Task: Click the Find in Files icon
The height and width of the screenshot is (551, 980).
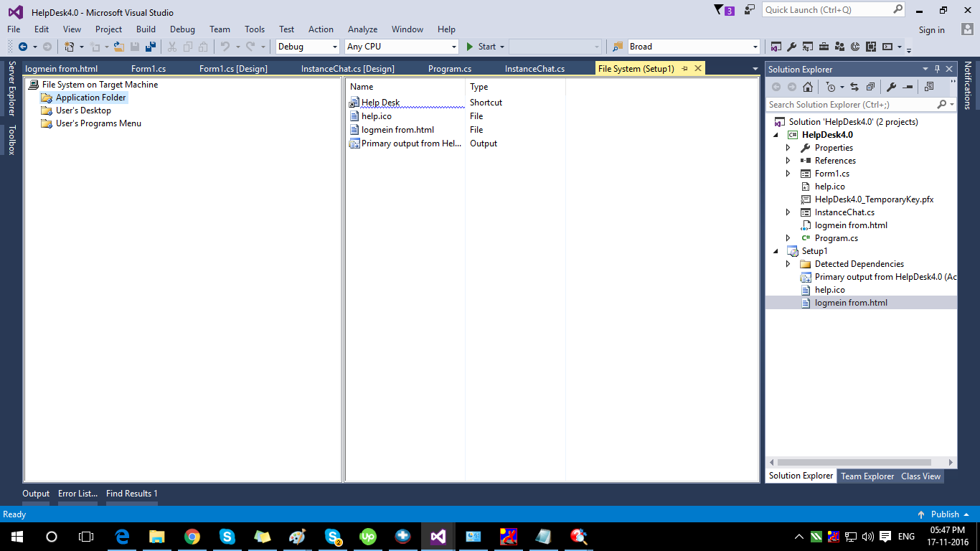Action: (617, 47)
